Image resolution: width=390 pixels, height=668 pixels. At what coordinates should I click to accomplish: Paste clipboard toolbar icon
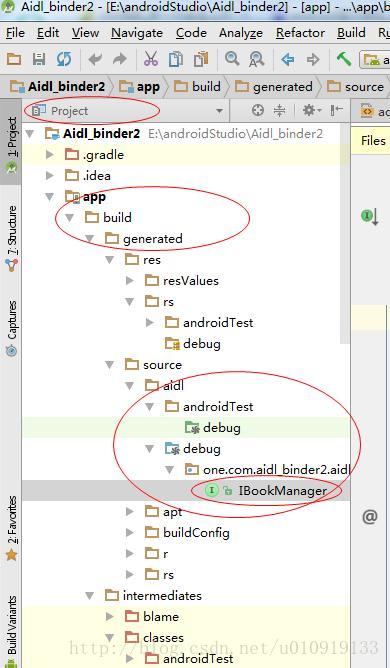click(201, 59)
